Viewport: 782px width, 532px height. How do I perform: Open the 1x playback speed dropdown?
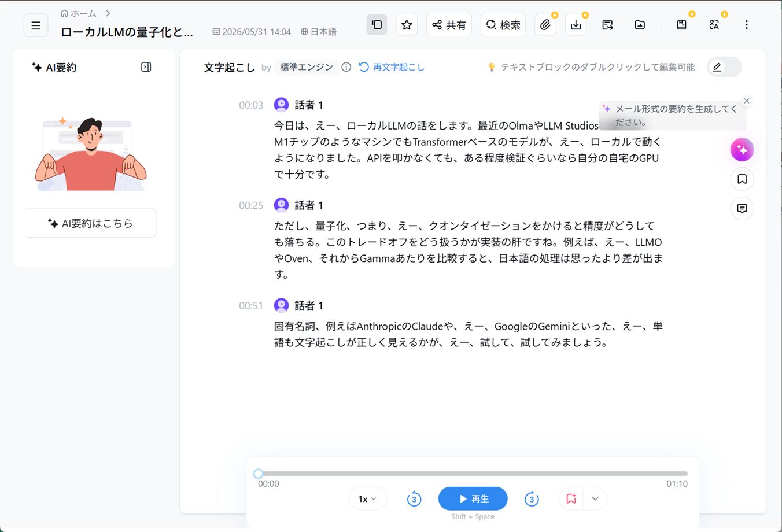click(x=367, y=498)
